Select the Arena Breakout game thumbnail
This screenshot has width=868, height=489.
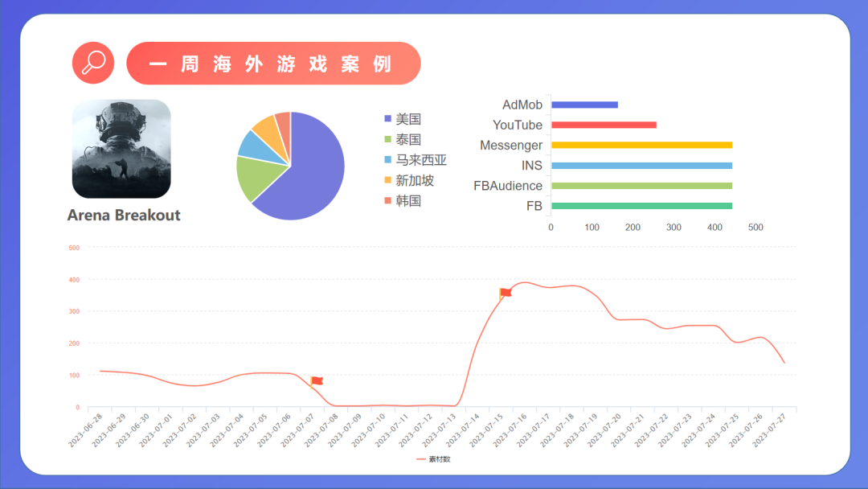coord(121,149)
